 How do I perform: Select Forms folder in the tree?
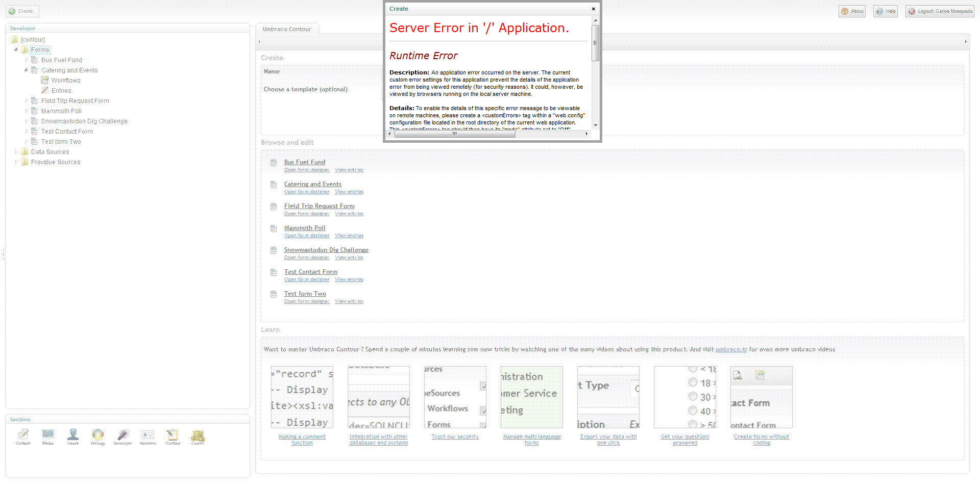pyautogui.click(x=40, y=50)
